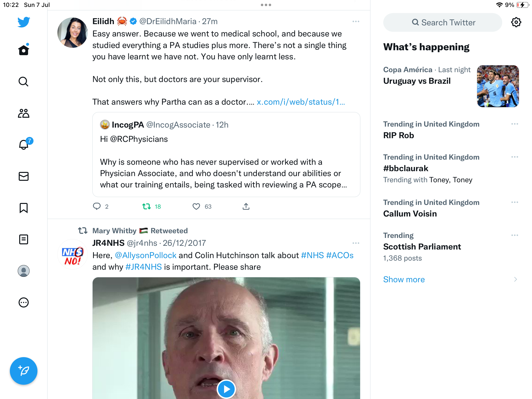Open the x.com status link in tweet
532x399 pixels.
coord(301,102)
